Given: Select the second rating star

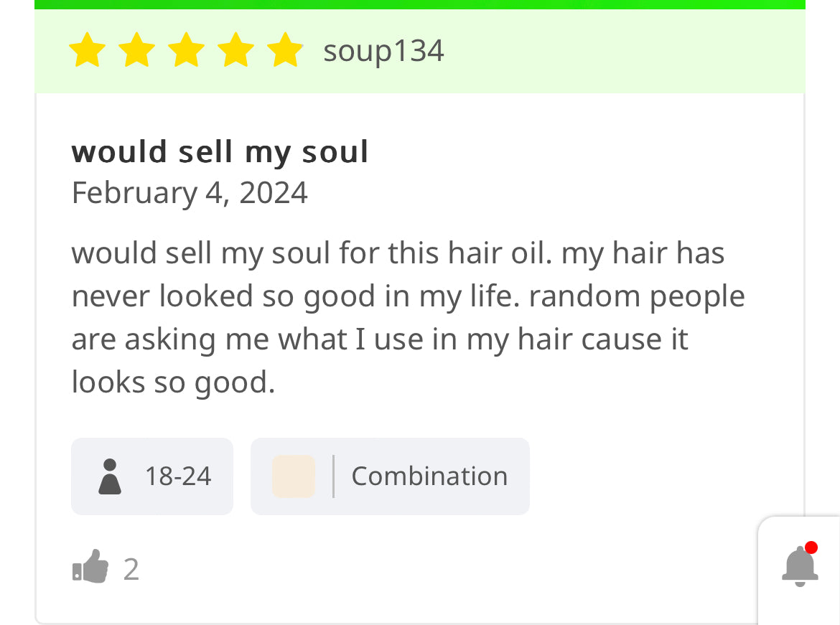Looking at the screenshot, I should pyautogui.click(x=136, y=51).
